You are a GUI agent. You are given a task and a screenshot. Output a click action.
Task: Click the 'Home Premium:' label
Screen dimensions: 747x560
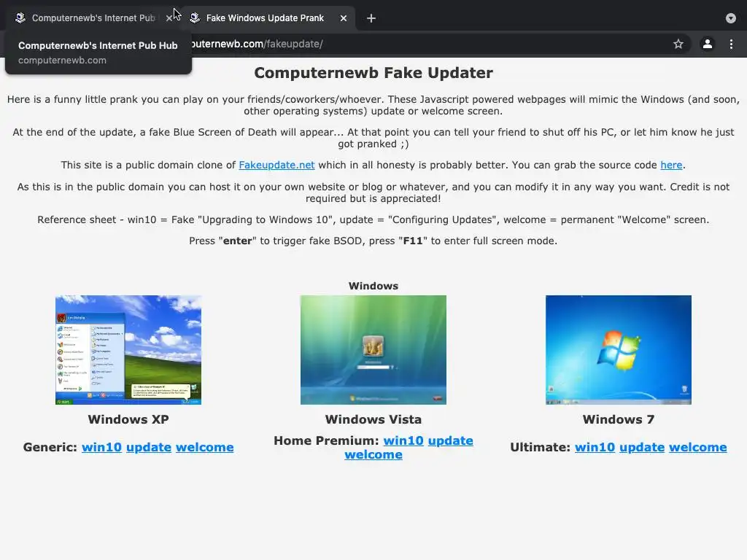tap(326, 440)
